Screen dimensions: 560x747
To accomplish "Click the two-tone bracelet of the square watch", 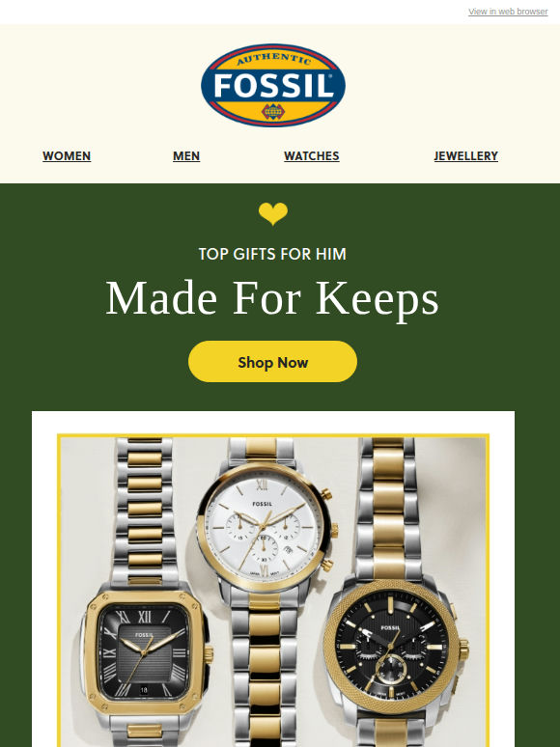I will (x=145, y=511).
